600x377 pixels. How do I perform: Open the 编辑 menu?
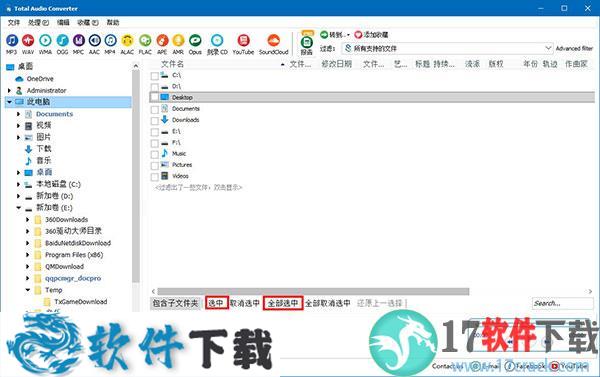point(63,23)
